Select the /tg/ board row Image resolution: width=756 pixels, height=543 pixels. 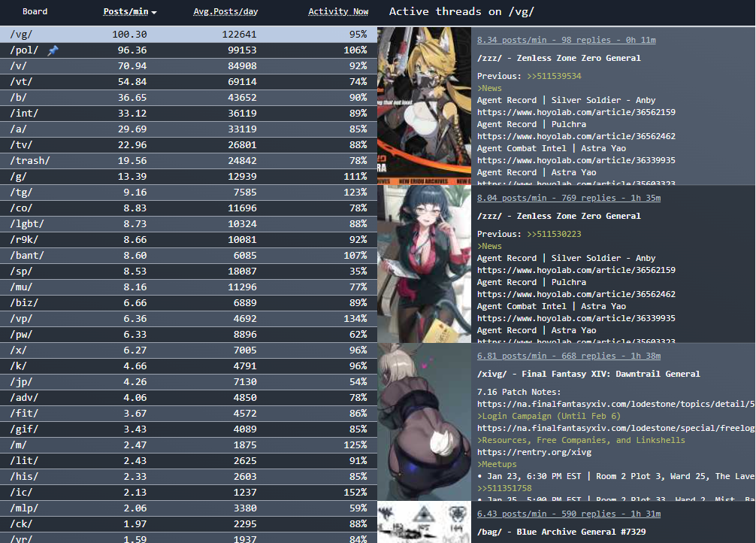(x=189, y=192)
